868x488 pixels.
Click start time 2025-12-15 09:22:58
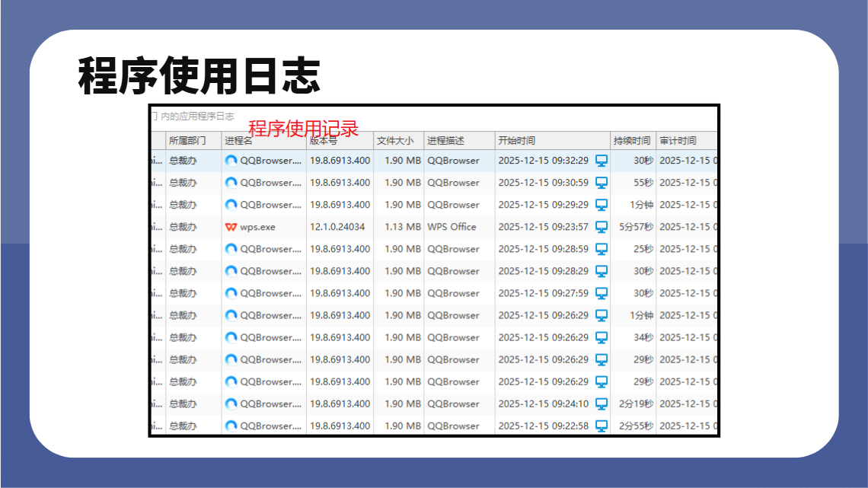pos(543,426)
